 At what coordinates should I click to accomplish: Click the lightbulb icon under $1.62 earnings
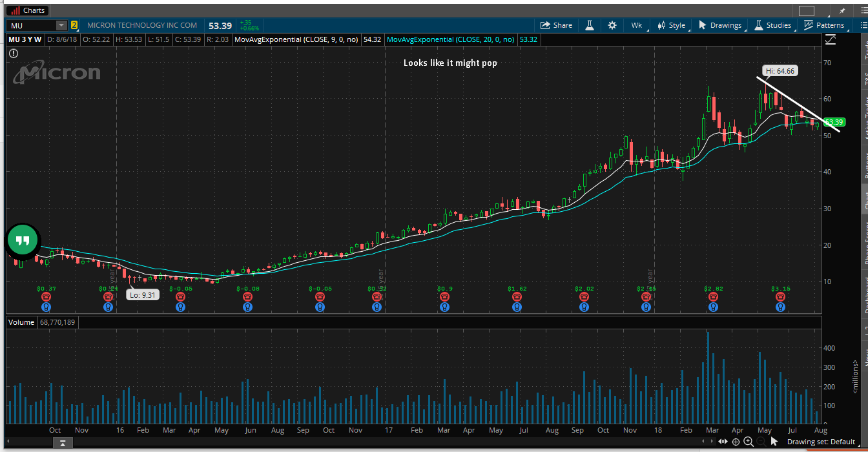click(x=517, y=307)
